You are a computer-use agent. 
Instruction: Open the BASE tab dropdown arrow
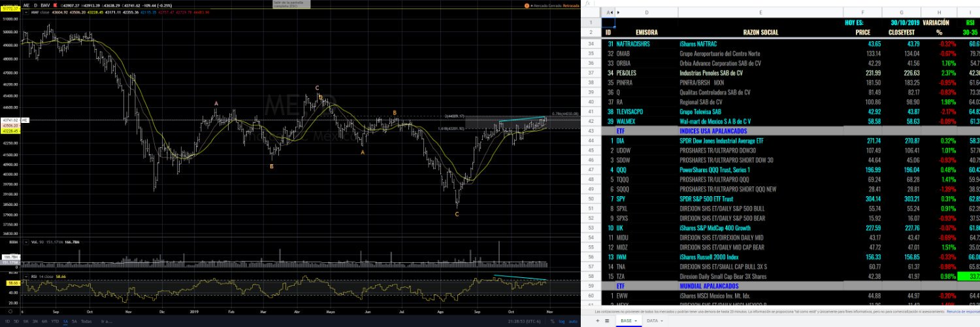[636, 321]
